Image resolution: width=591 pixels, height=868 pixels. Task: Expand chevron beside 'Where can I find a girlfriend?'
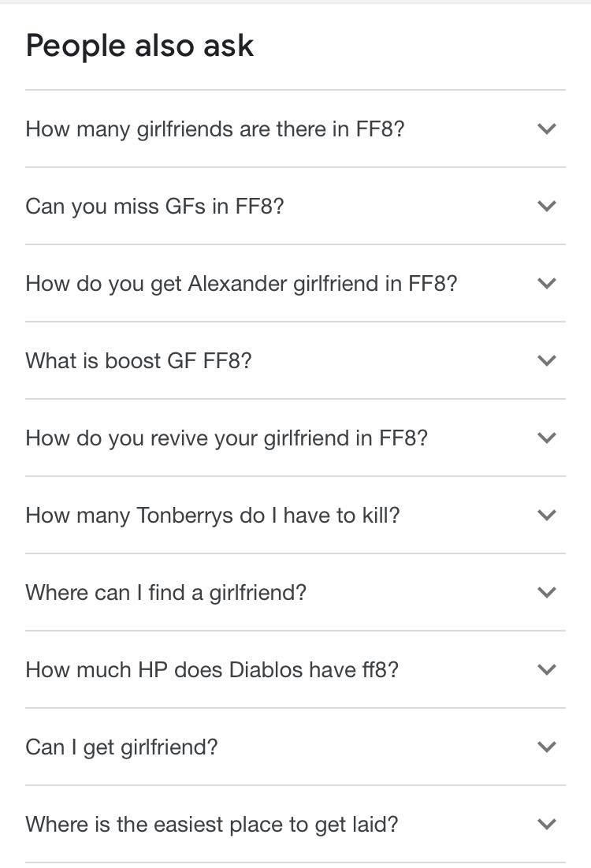pyautogui.click(x=547, y=592)
